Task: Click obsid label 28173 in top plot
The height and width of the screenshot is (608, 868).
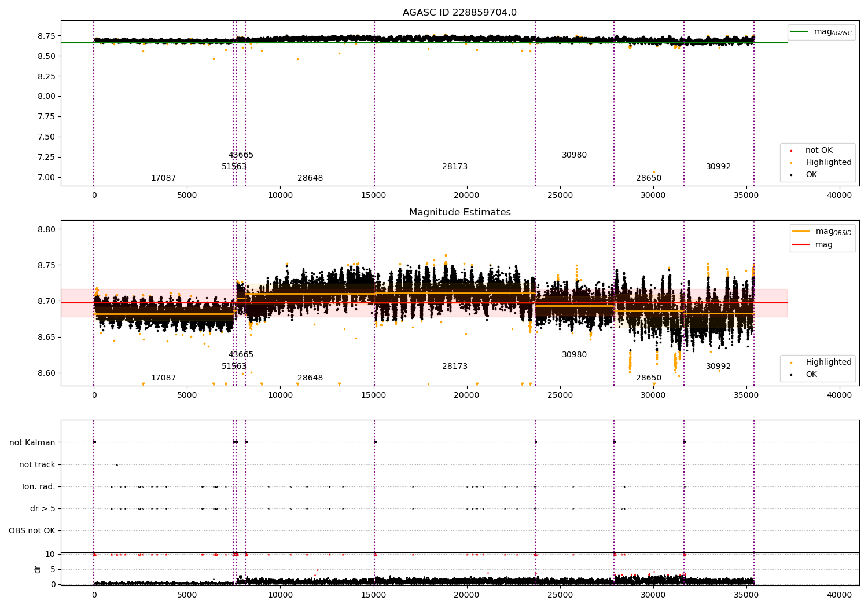Action: (455, 166)
